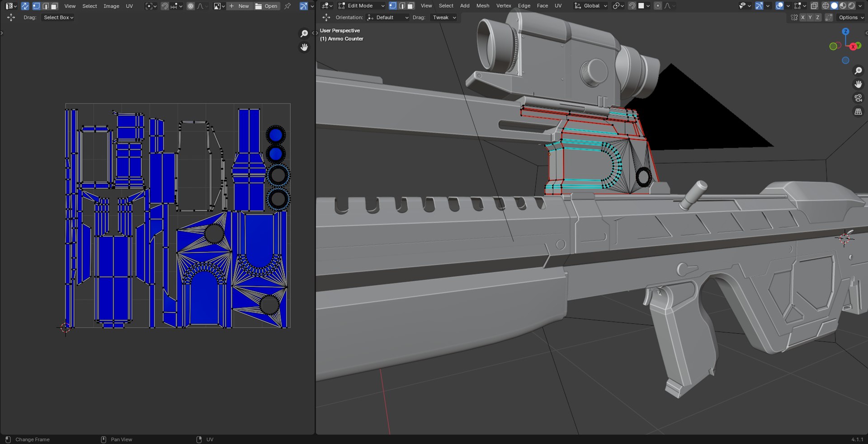Click zoom icon in 3D viewport
The width and height of the screenshot is (868, 444).
coord(858,71)
